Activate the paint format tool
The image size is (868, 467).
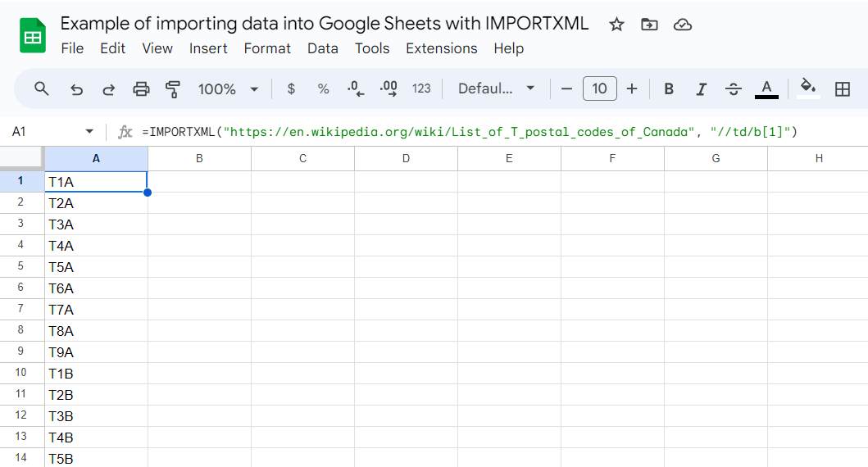173,89
